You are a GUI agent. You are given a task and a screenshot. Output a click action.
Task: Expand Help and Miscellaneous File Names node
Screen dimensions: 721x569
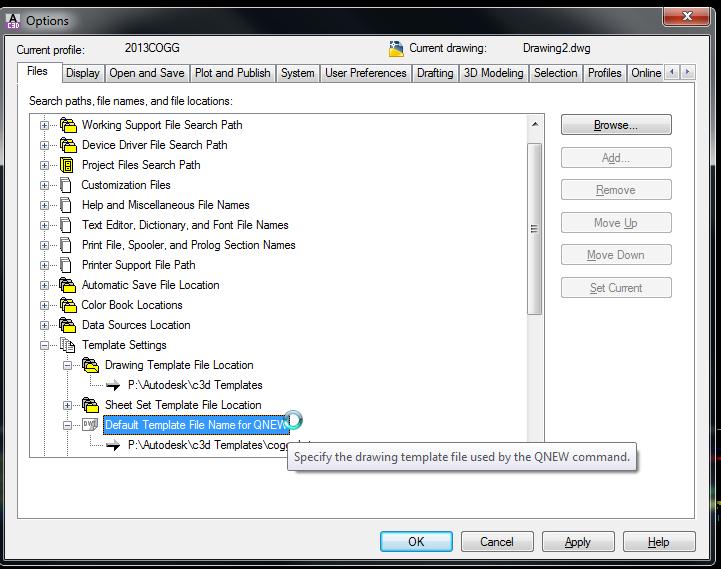(x=44, y=205)
